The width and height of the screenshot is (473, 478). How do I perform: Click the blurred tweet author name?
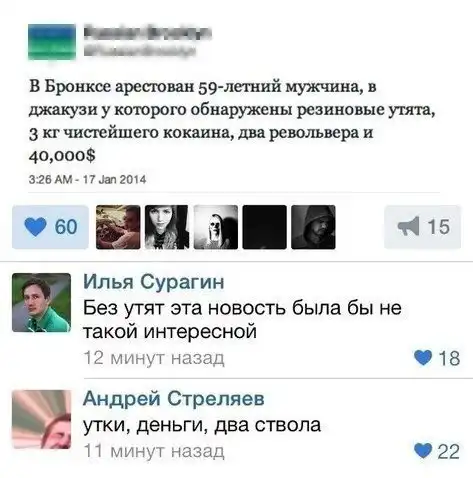(147, 33)
